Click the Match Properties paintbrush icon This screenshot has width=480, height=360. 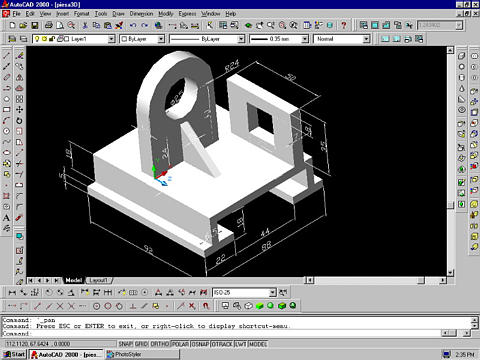click(119, 25)
